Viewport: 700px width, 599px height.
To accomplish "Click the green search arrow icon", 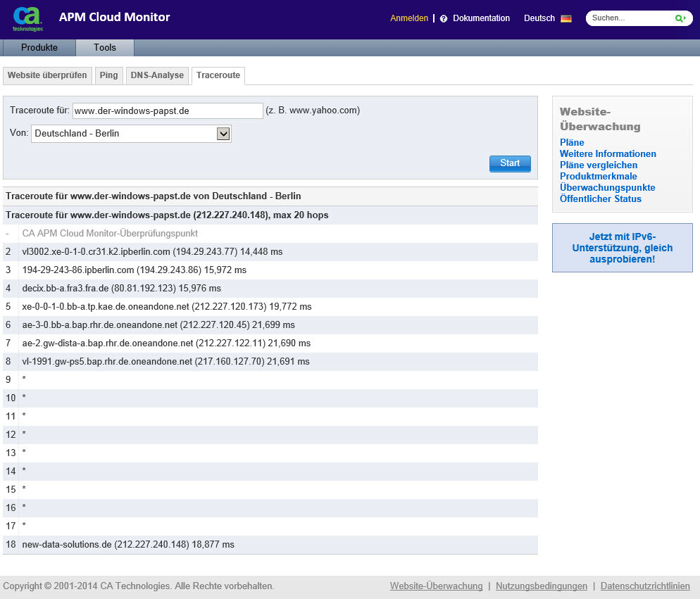I will pyautogui.click(x=680, y=18).
